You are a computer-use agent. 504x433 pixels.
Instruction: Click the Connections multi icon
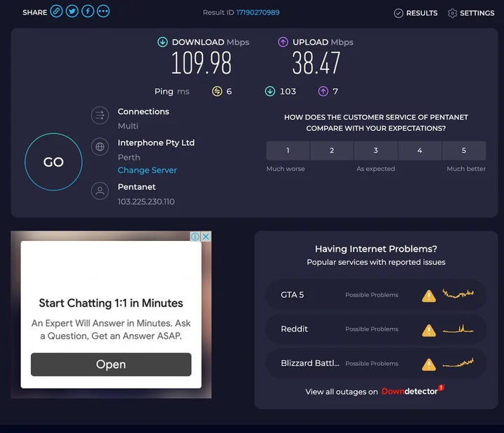(x=100, y=116)
